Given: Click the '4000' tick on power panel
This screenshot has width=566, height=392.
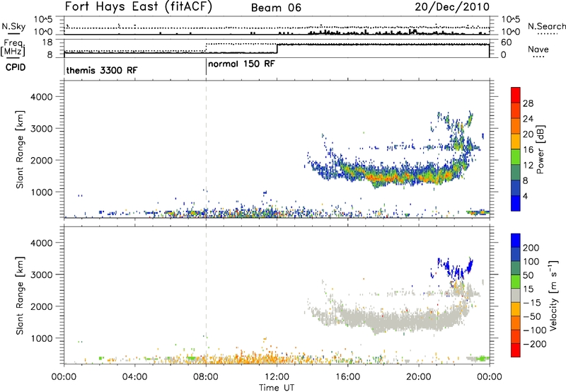Looking at the screenshot, I should (41, 97).
